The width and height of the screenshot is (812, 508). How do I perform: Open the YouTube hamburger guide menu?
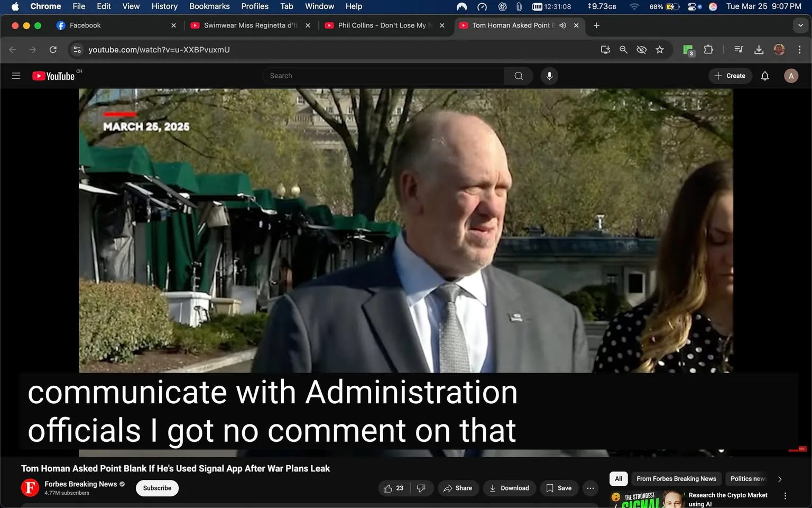(x=16, y=76)
